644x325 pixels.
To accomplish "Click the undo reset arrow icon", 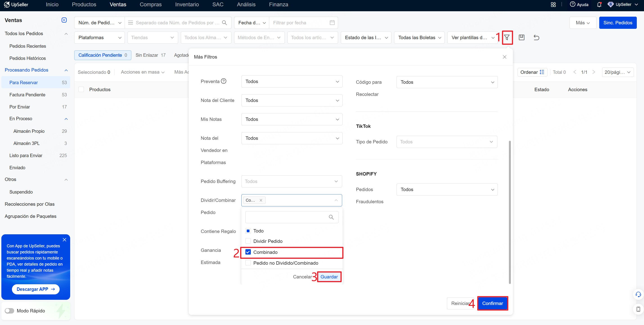I will click(x=536, y=38).
